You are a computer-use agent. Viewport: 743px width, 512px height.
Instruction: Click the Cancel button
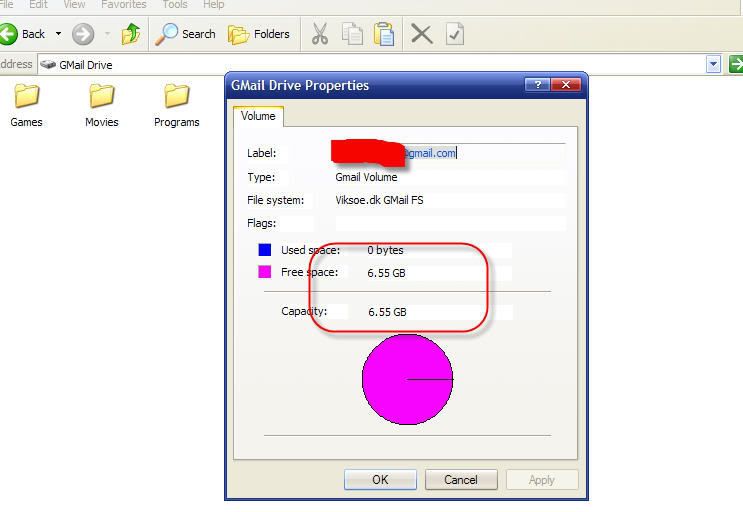[461, 480]
